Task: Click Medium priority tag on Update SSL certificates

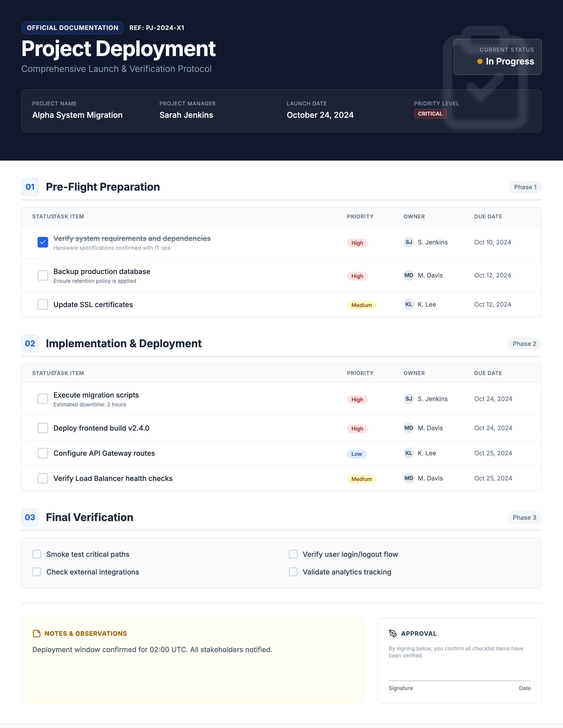Action: point(362,305)
